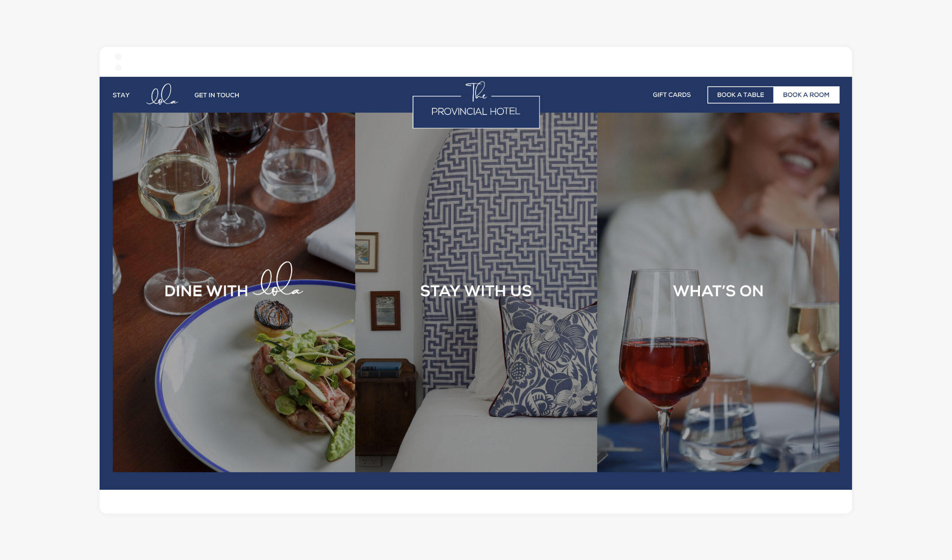Click the BOOK A ROOM button
The height and width of the screenshot is (560, 952).
coord(806,95)
